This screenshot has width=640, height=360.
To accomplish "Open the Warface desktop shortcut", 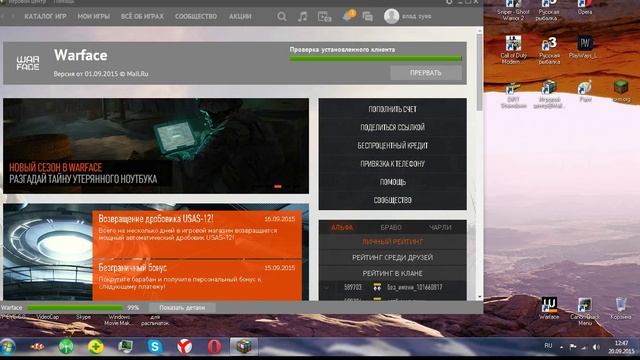I will coord(549,309).
